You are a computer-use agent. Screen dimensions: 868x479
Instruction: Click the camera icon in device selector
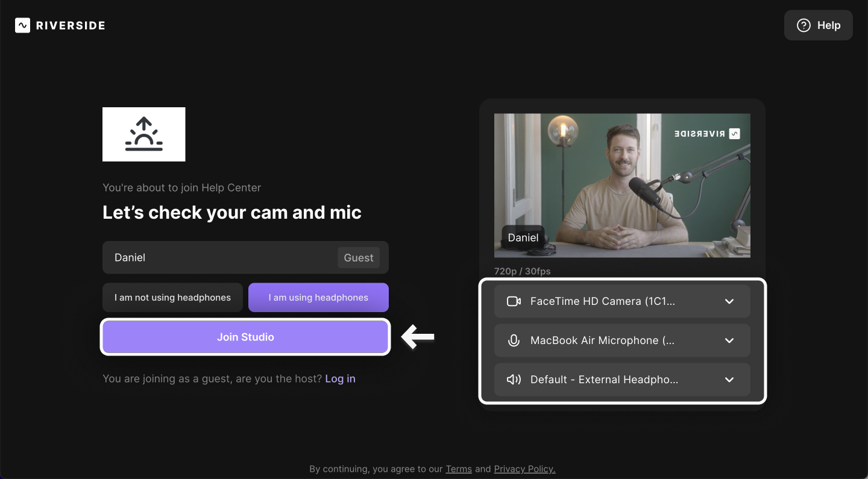point(514,301)
